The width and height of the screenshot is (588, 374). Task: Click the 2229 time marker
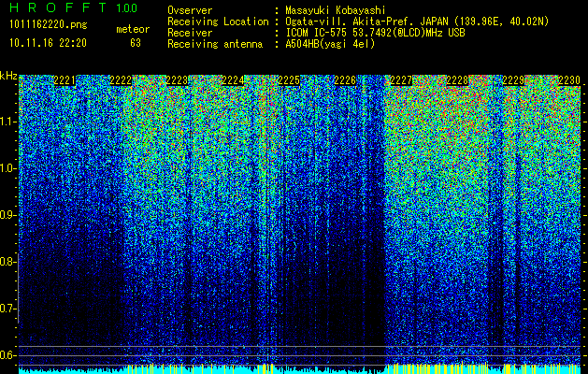click(x=513, y=80)
